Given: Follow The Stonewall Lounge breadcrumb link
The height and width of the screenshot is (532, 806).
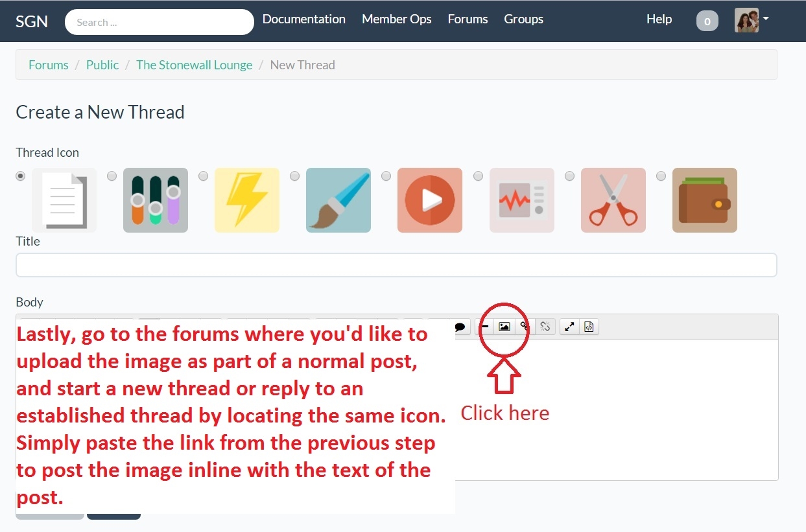Looking at the screenshot, I should (195, 65).
